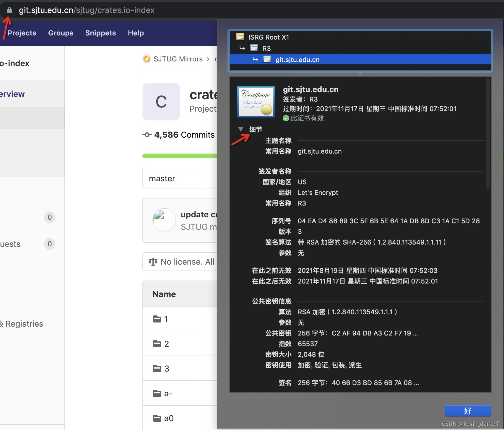Click the RSA SHA-256 signature algorithm value

point(372,242)
